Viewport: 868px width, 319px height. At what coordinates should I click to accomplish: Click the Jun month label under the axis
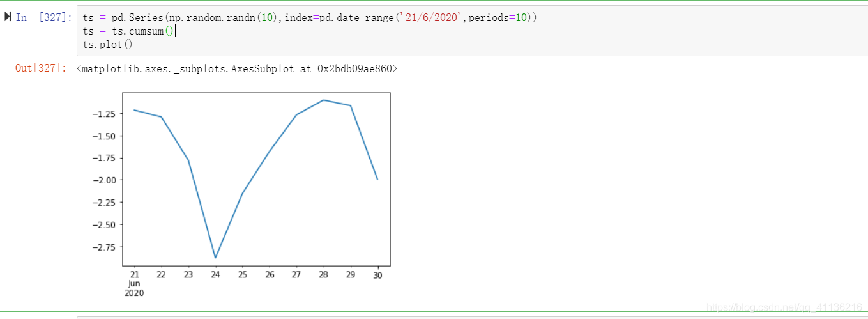point(134,283)
